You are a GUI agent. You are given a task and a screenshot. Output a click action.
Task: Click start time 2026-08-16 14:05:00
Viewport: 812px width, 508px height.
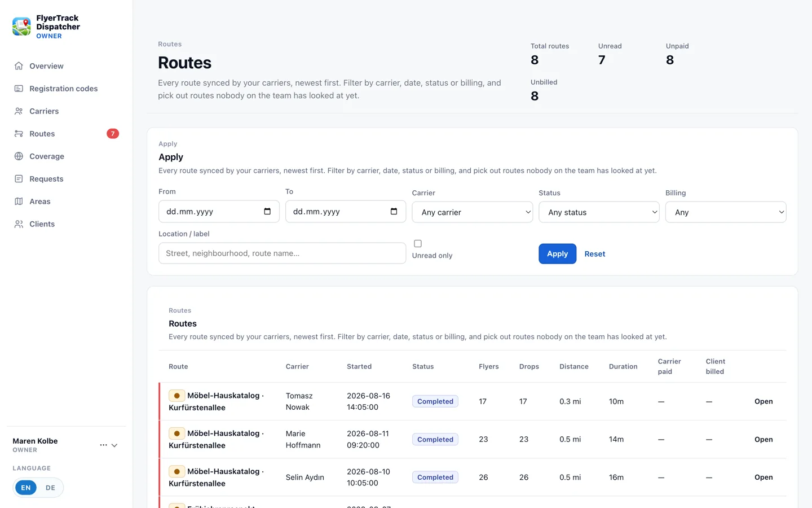click(368, 401)
